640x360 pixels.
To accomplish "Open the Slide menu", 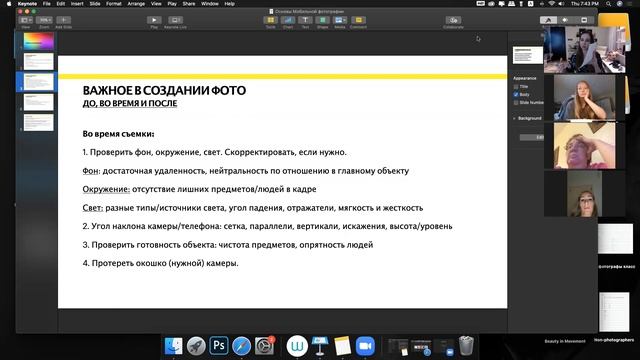I will (95, 4).
